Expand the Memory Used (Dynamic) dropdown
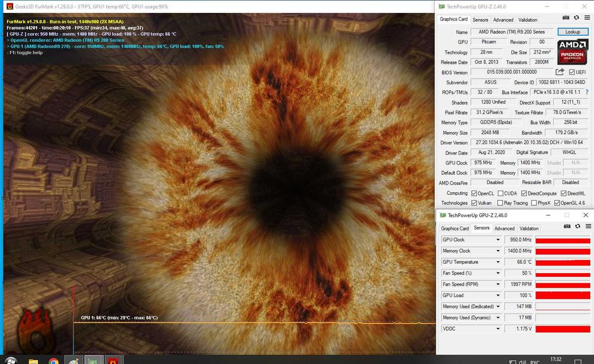Viewport: 594px width, 364px height. pyautogui.click(x=498, y=318)
